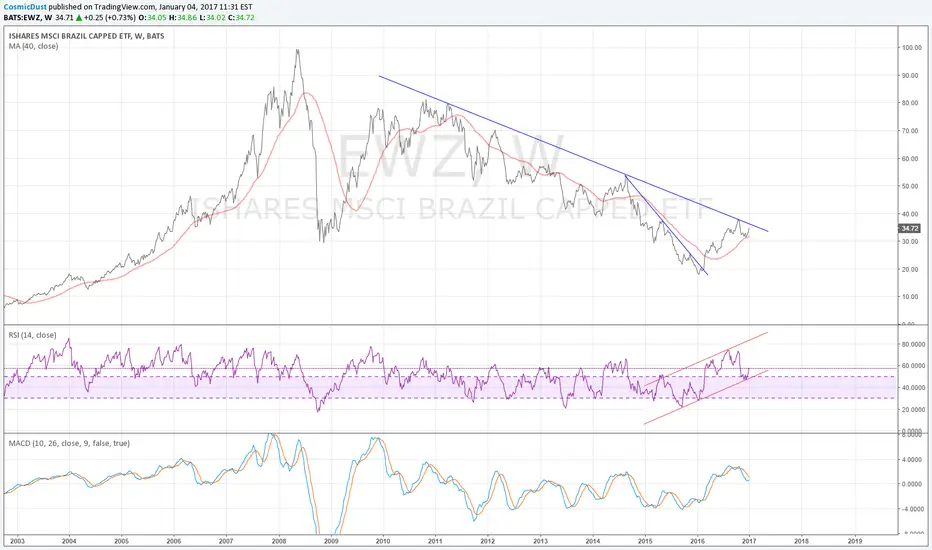Image resolution: width=932 pixels, height=550 pixels.
Task: Click the L:34.02 low value in header
Action: pyautogui.click(x=211, y=18)
